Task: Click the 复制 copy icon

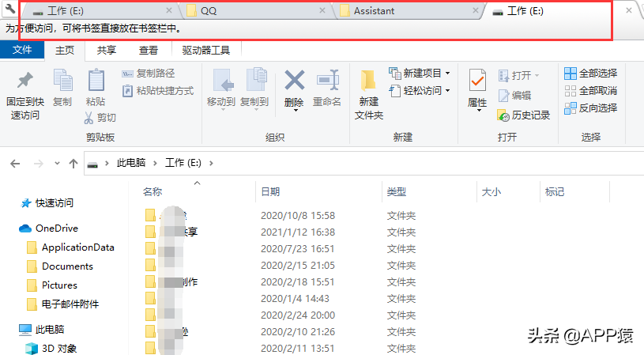Action: [63, 80]
